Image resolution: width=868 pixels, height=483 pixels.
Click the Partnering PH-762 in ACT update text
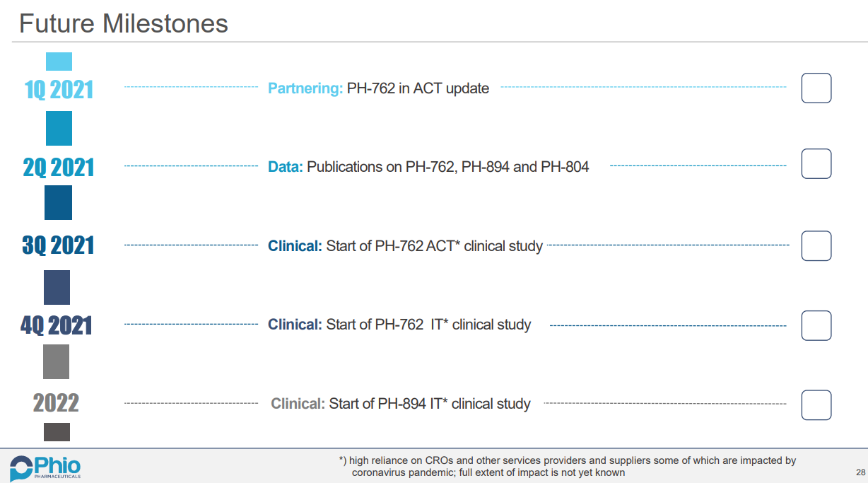pyautogui.click(x=378, y=88)
